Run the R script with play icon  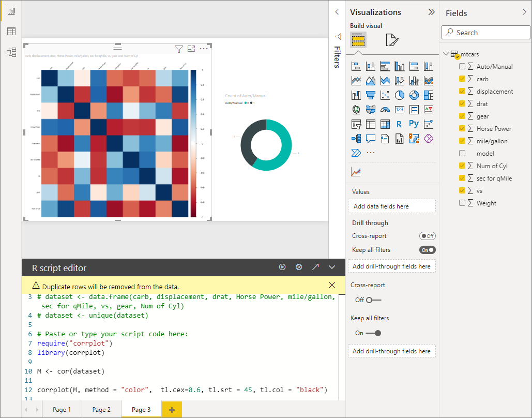282,267
